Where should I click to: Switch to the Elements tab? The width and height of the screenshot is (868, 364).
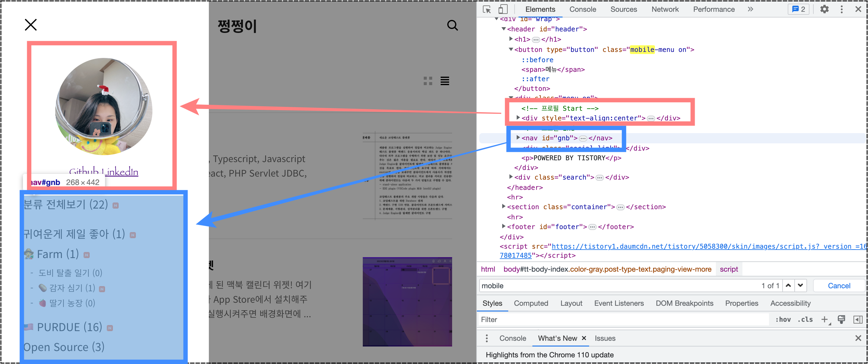click(540, 9)
